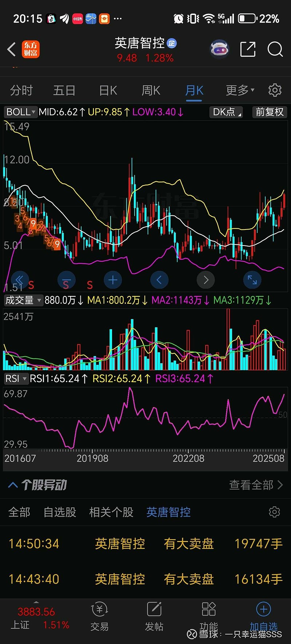
Task: Go back using the header back arrow
Action: (12, 49)
